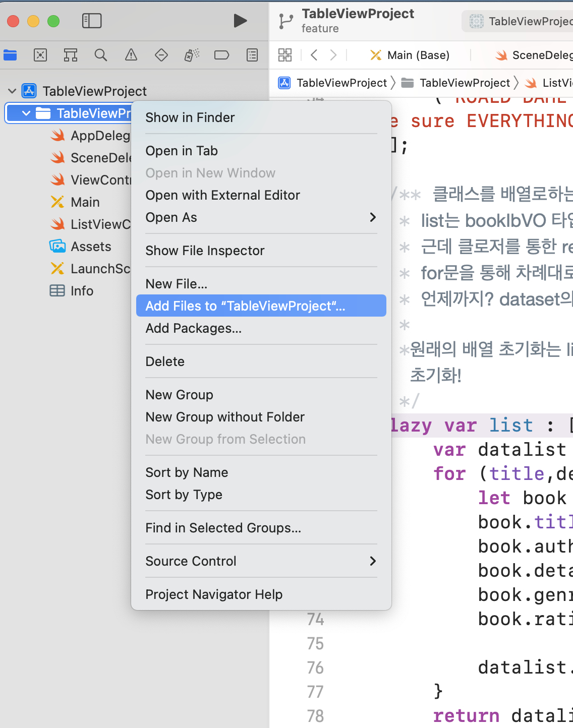Screen dimensions: 573x728
Task: Open the Project navigator folder icon
Action: [x=10, y=55]
